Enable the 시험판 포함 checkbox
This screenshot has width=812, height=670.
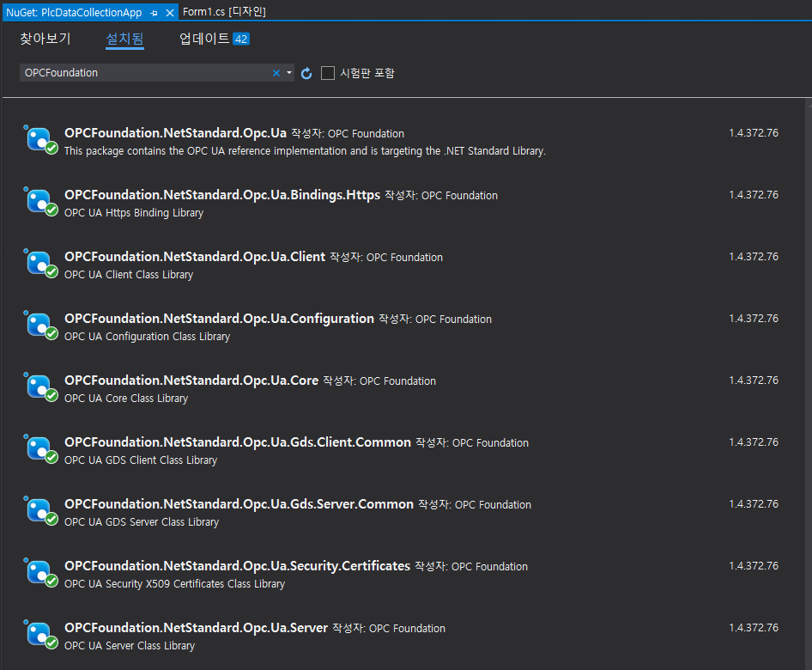328,73
